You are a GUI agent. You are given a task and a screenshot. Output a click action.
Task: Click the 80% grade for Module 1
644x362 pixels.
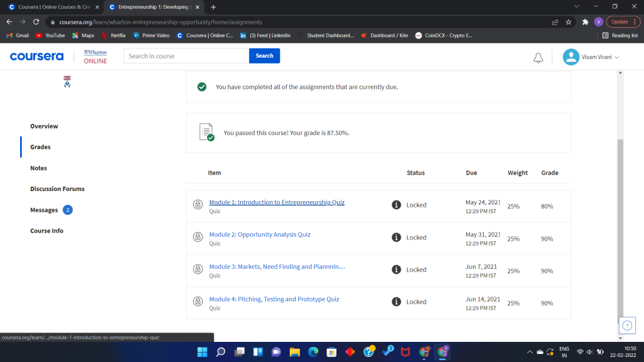[547, 206]
